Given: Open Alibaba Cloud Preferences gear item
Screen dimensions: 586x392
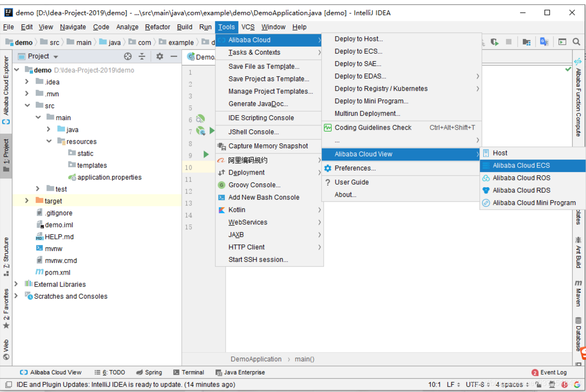Looking at the screenshot, I should tap(401, 168).
